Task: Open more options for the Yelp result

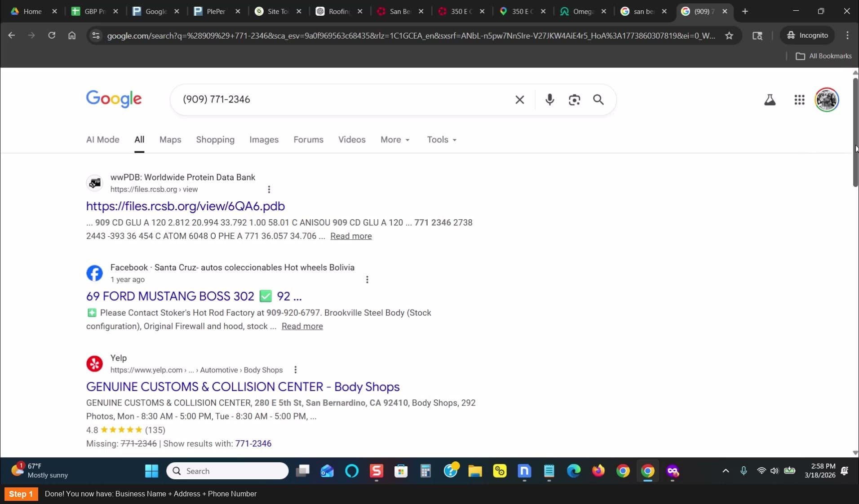Action: point(295,370)
